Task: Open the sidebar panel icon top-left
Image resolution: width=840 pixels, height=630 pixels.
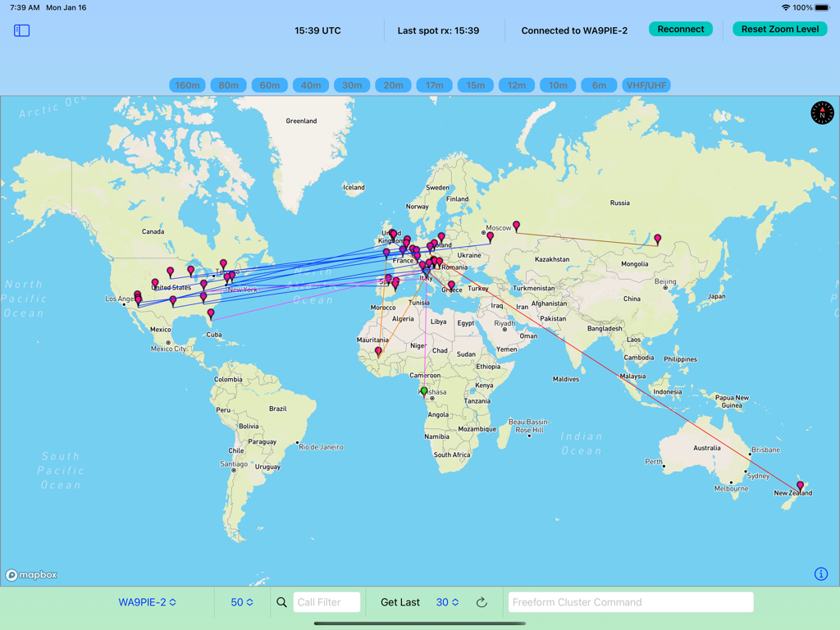Action: pos(21,30)
